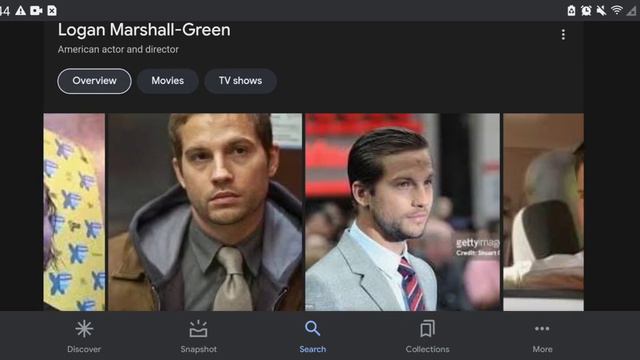Click the Logan Marshall-Green title text
640x360 pixels.
tap(144, 30)
